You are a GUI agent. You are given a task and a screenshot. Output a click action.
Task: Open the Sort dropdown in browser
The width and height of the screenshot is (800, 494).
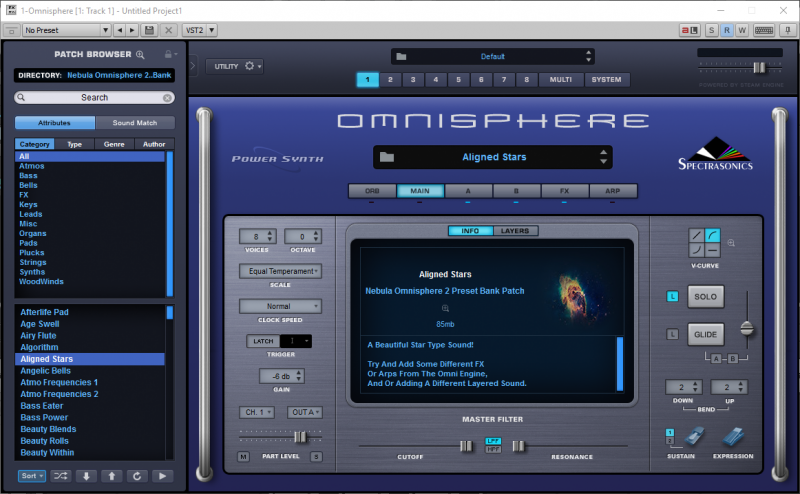pos(32,476)
